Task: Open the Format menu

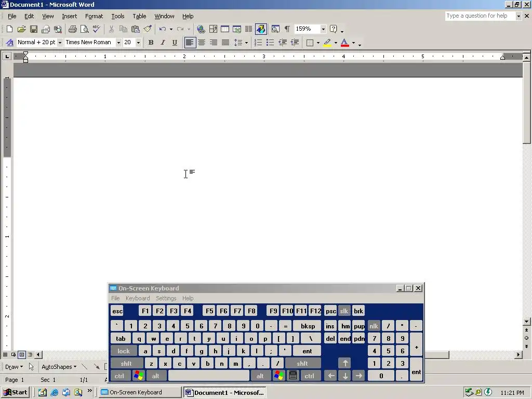Action: 94,16
